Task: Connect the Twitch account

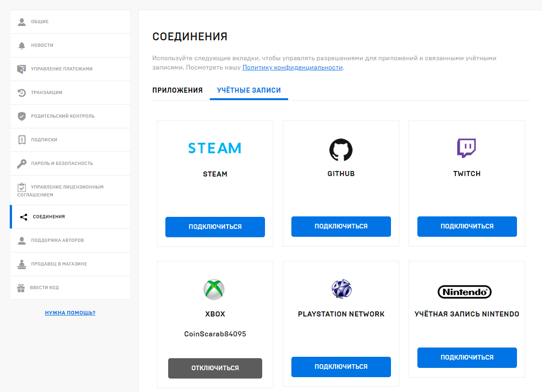Action: [467, 227]
